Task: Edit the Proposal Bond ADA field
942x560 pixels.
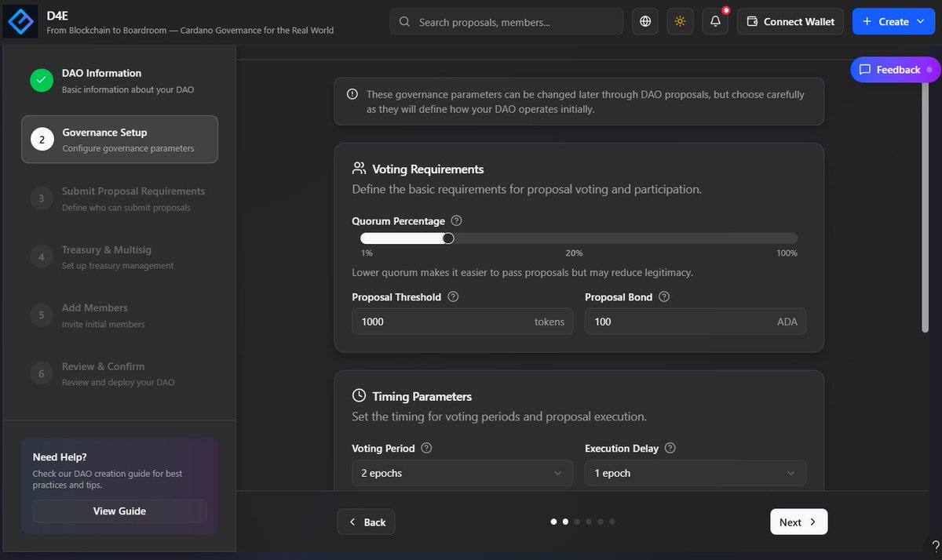Action: [x=696, y=322]
